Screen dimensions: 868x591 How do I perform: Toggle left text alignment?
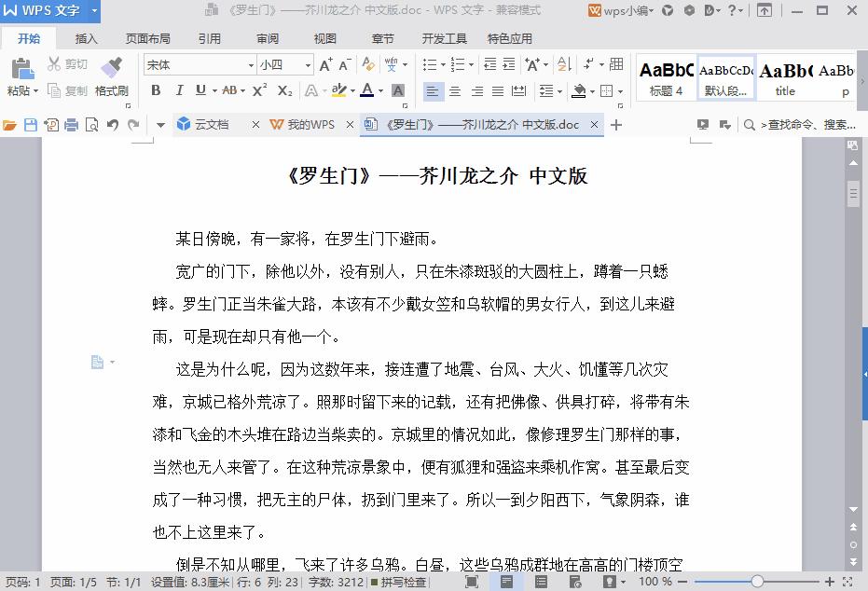click(432, 90)
